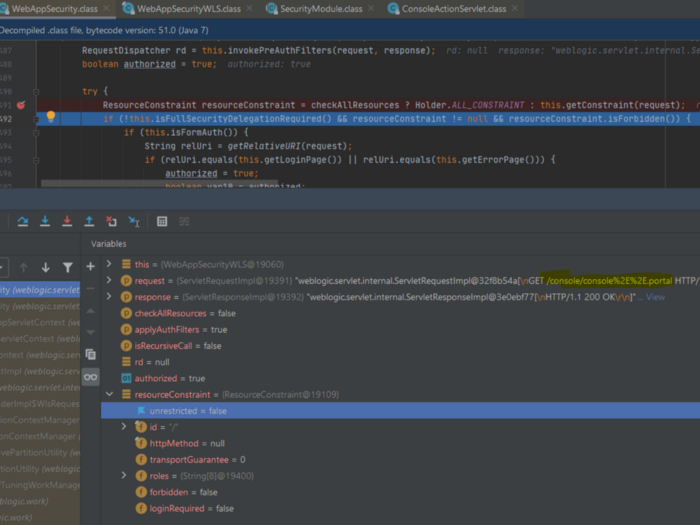Click the frames filter funnel icon
Screen dimensions: 700x525
tap(68, 267)
